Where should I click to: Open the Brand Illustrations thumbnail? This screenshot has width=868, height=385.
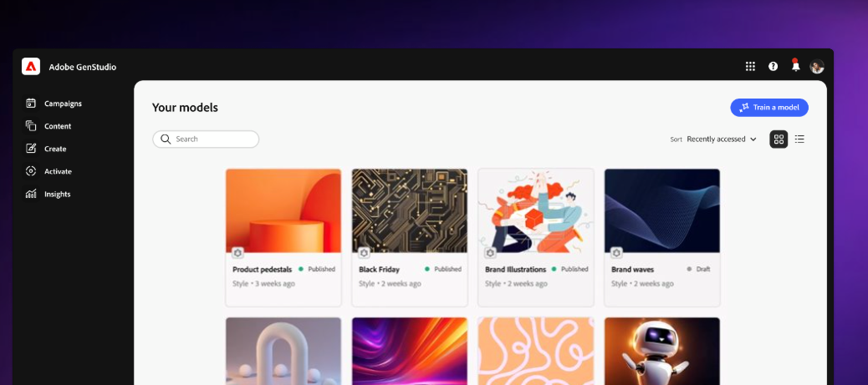(x=536, y=210)
